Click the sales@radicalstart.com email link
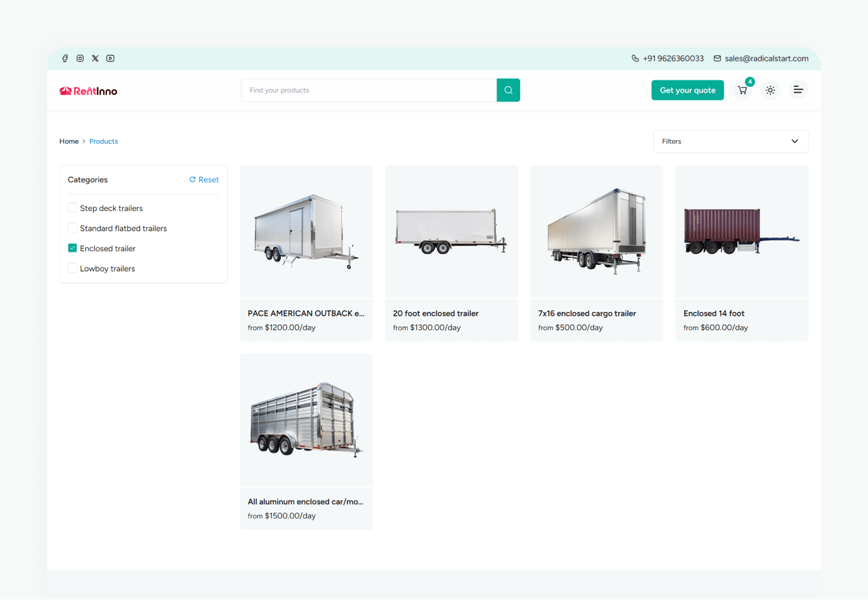The width and height of the screenshot is (868, 600). [x=766, y=59]
